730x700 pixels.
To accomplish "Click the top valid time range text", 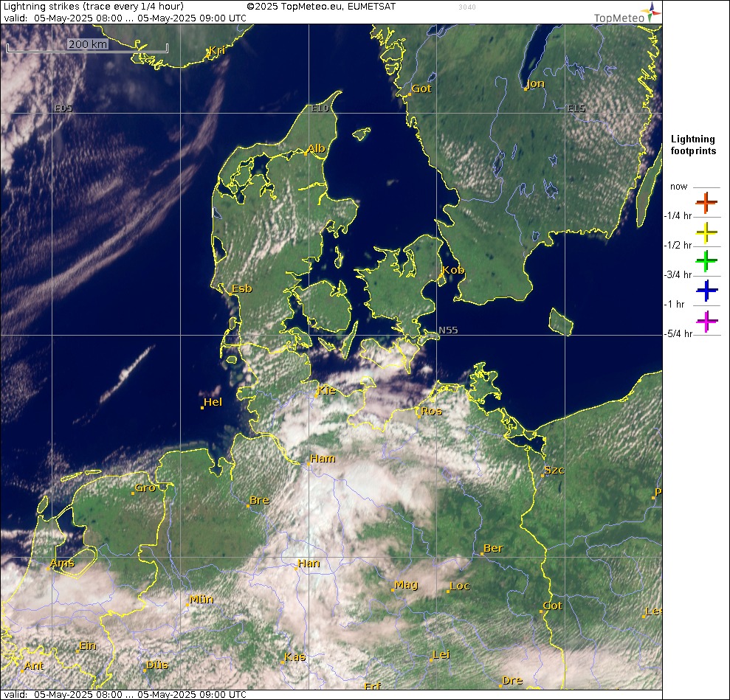I will click(x=125, y=18).
